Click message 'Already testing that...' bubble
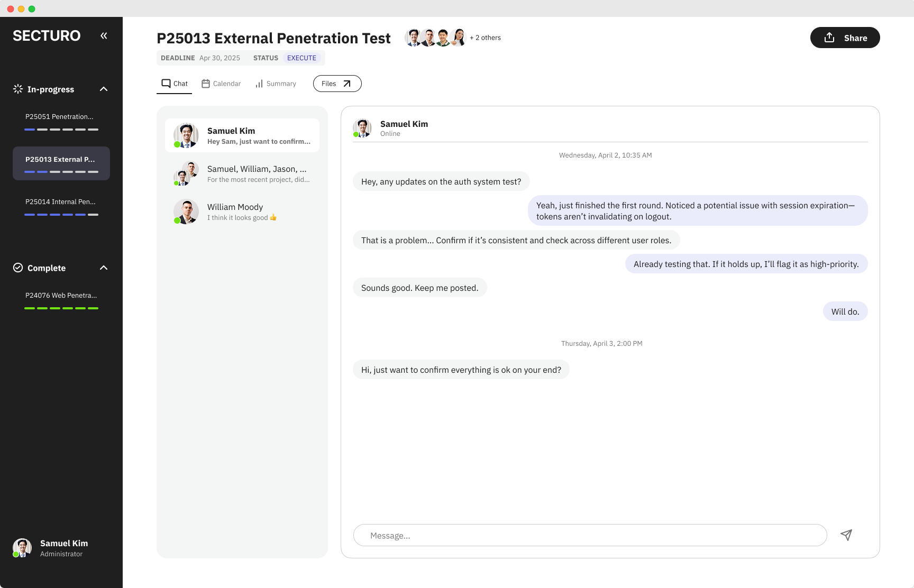 (x=746, y=264)
